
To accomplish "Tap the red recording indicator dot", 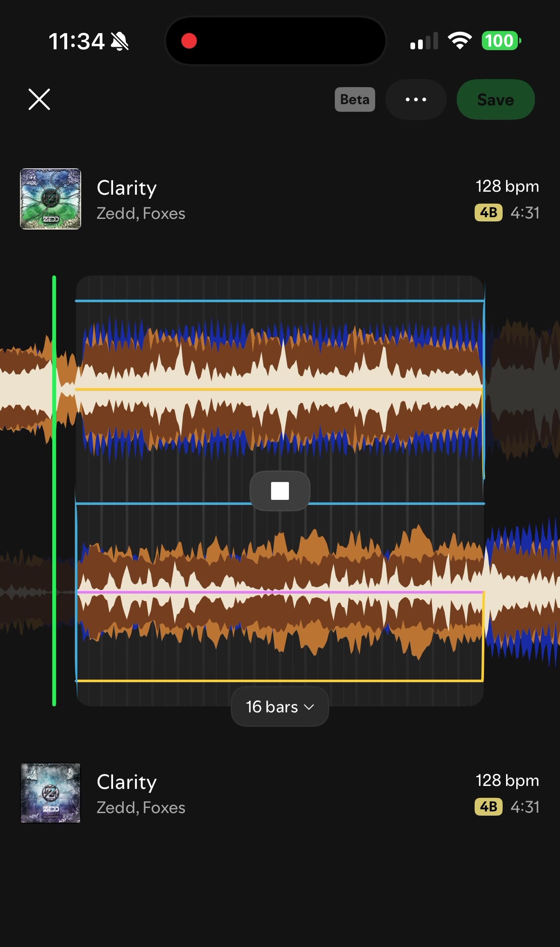I will tap(189, 41).
